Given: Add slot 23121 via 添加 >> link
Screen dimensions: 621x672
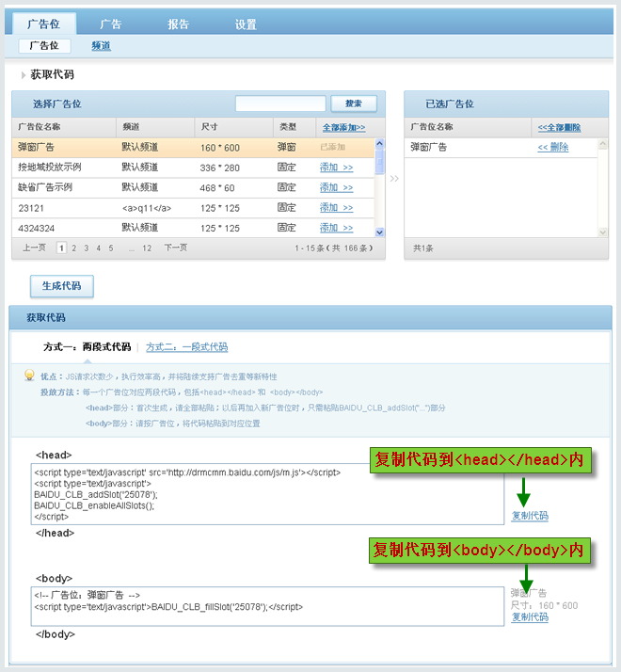Looking at the screenshot, I should tap(337, 207).
